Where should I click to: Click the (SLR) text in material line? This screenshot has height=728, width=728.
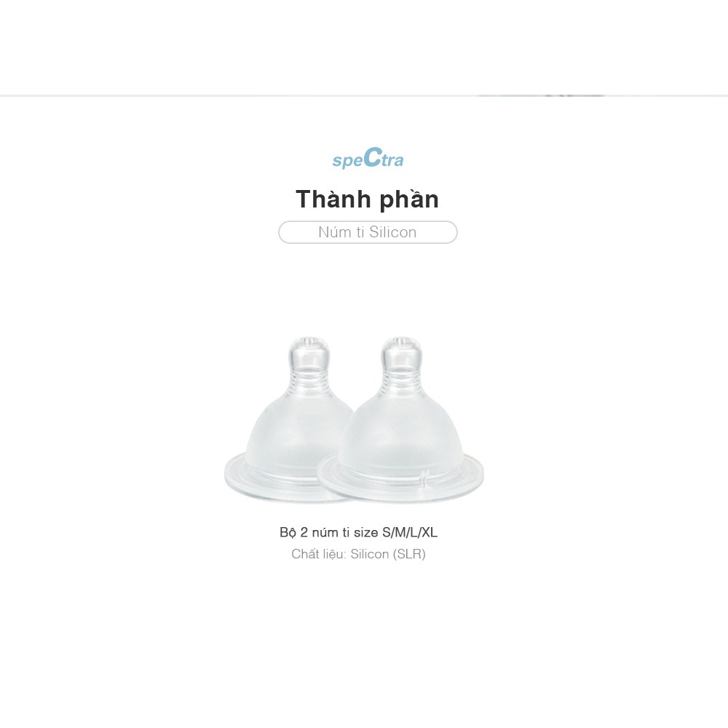coord(409,554)
